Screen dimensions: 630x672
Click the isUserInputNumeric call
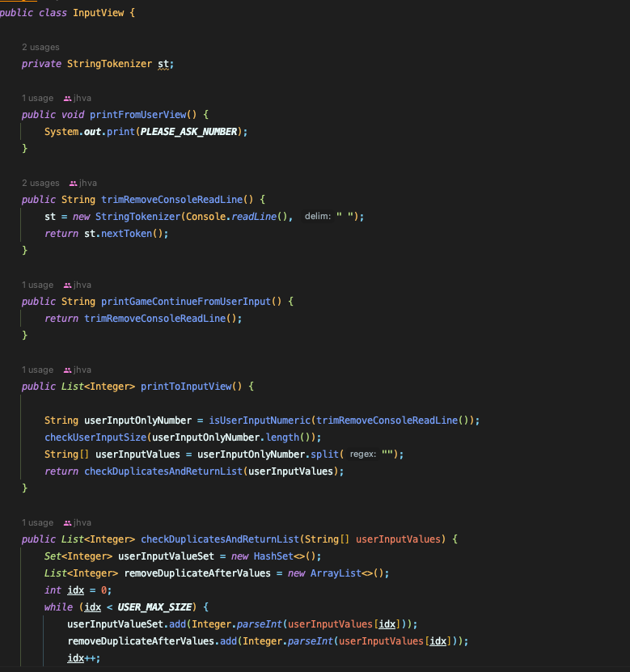(260, 421)
